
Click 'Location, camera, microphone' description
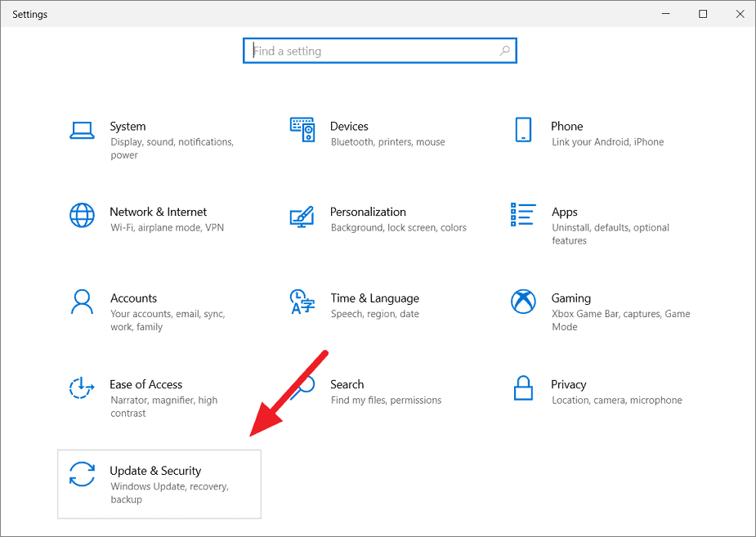click(617, 401)
